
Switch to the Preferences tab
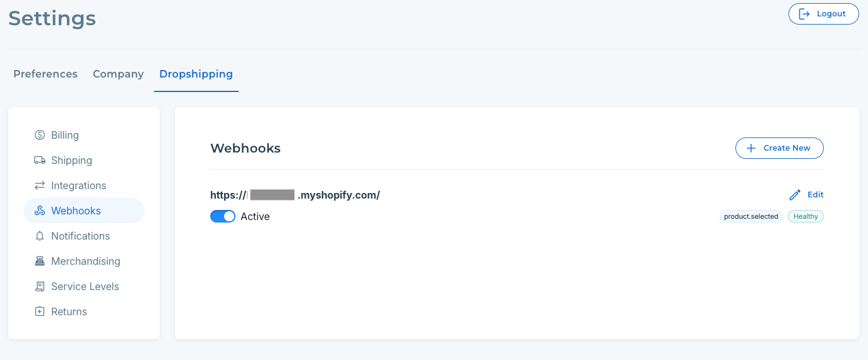tap(45, 74)
